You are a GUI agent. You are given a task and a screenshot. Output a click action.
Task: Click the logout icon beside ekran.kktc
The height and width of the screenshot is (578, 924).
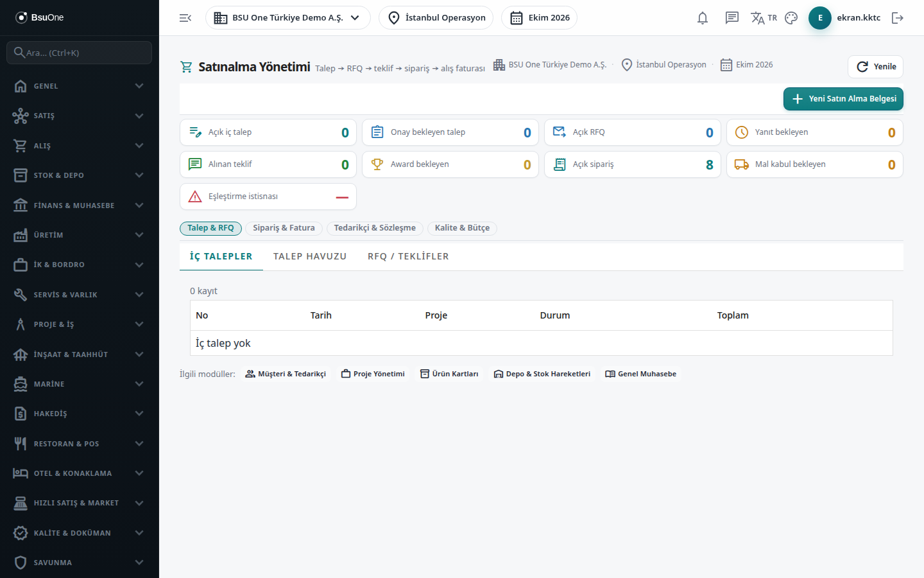point(898,18)
